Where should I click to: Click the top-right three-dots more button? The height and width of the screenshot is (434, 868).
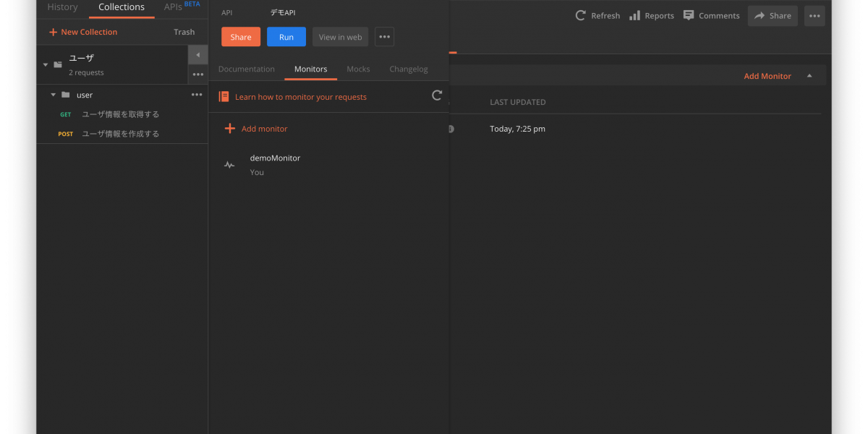(x=814, y=16)
